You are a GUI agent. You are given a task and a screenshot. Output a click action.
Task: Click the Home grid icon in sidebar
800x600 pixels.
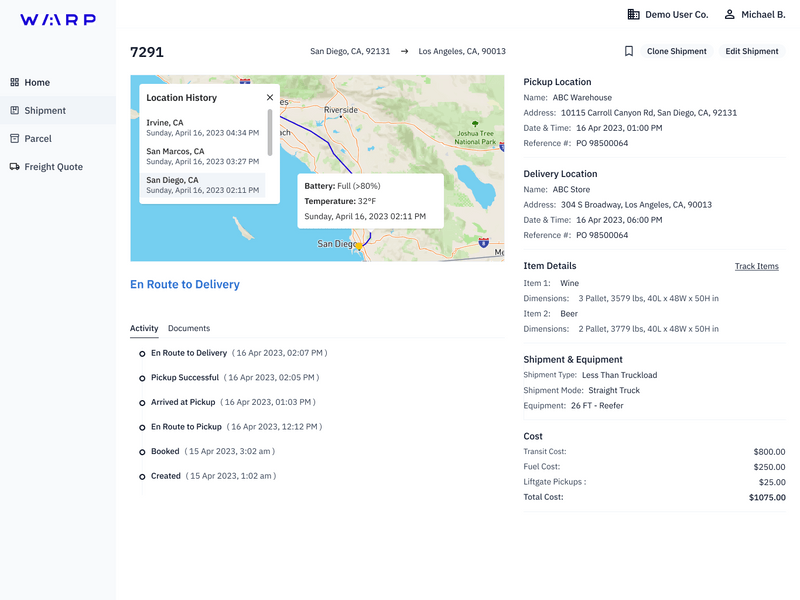pos(14,83)
